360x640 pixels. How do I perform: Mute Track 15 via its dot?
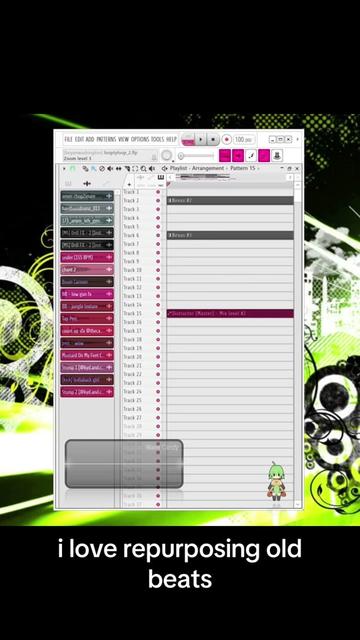click(158, 313)
